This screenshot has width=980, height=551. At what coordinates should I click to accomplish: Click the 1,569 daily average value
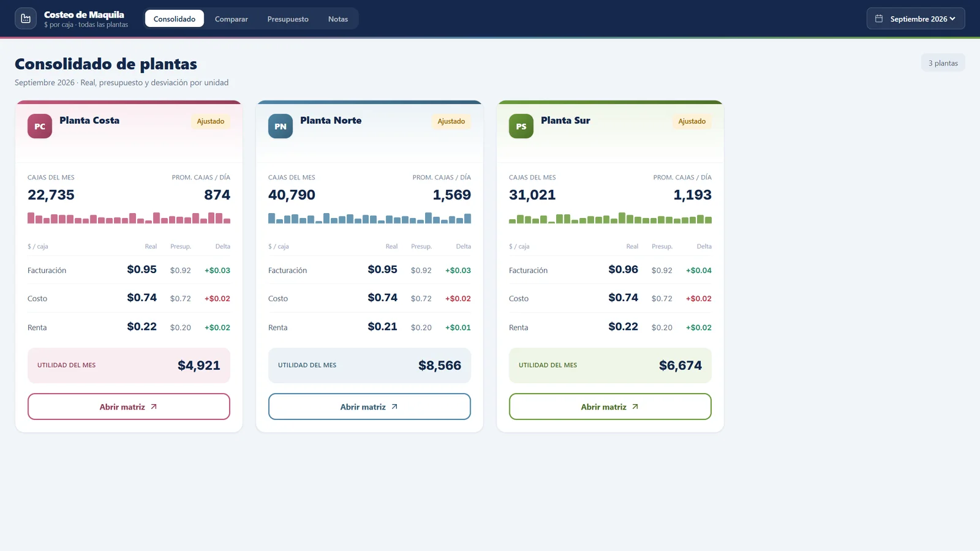coord(452,195)
